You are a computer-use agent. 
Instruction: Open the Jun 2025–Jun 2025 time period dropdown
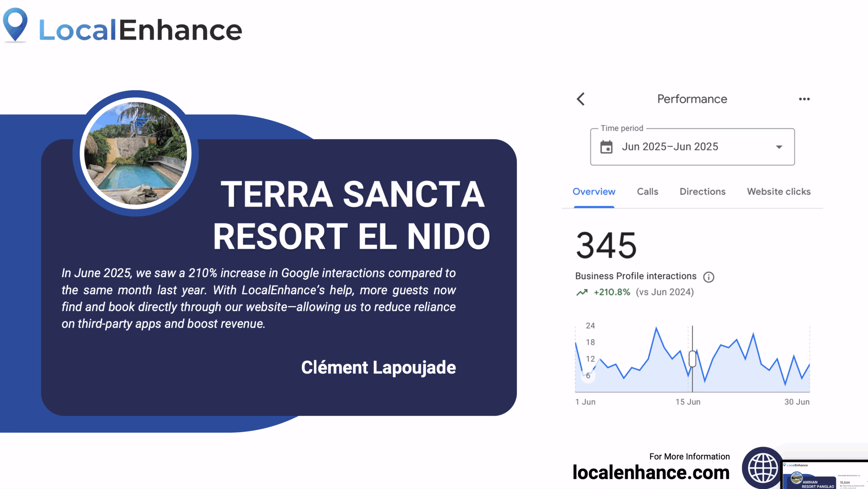pos(779,146)
